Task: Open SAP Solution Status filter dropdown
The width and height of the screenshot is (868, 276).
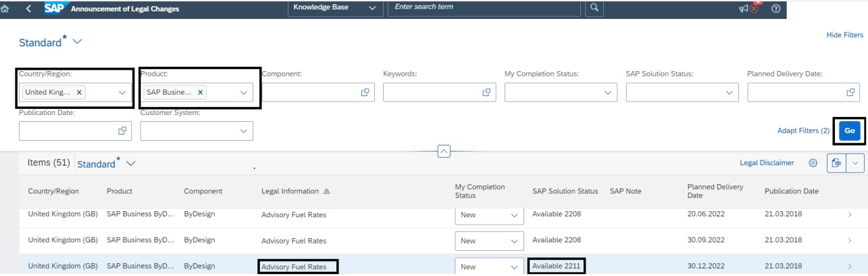Action: coord(730,92)
